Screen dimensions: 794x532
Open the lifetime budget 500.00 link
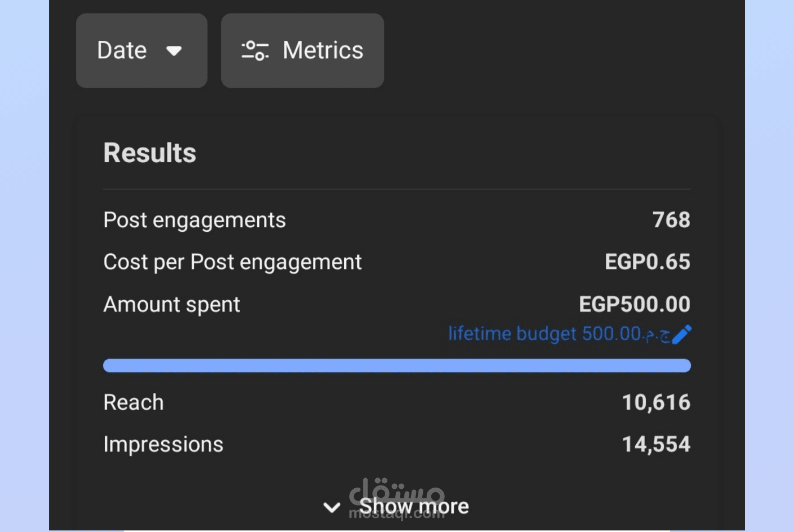559,334
